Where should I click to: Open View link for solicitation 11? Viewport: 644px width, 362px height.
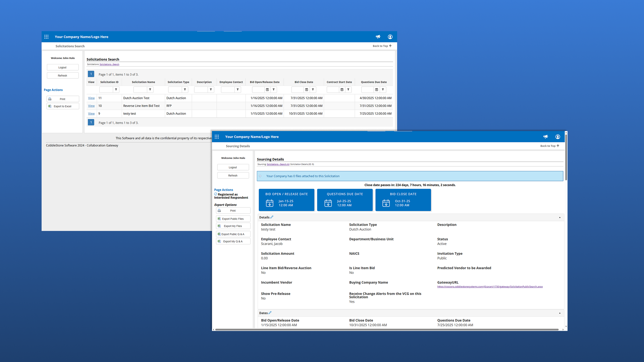click(91, 98)
